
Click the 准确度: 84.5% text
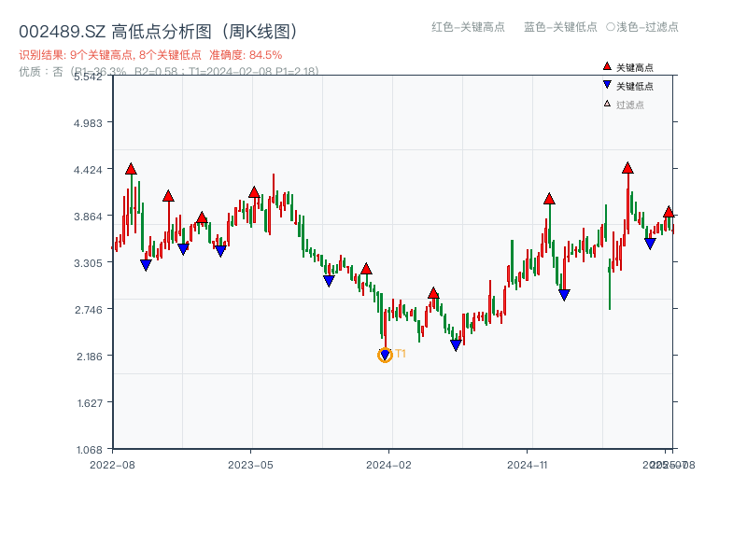coord(246,55)
